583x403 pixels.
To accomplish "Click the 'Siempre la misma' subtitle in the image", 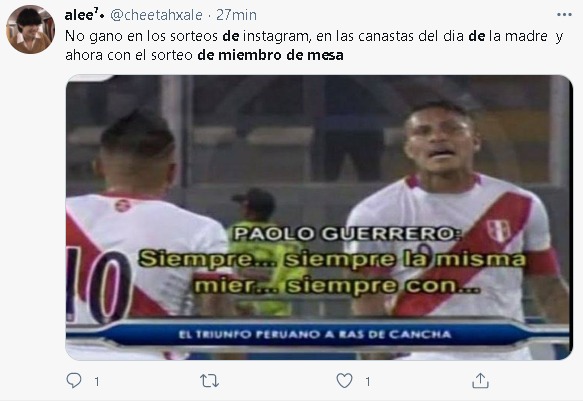I will tap(332, 259).
